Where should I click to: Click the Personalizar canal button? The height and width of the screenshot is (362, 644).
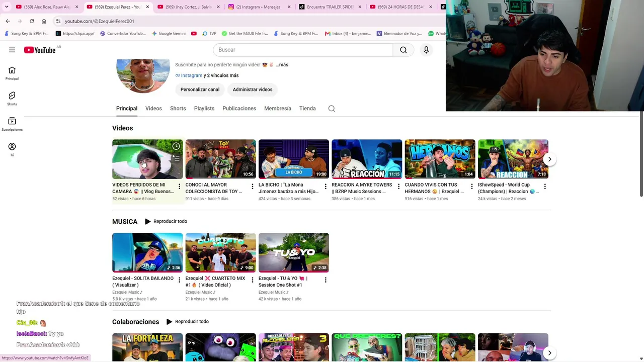(200, 89)
